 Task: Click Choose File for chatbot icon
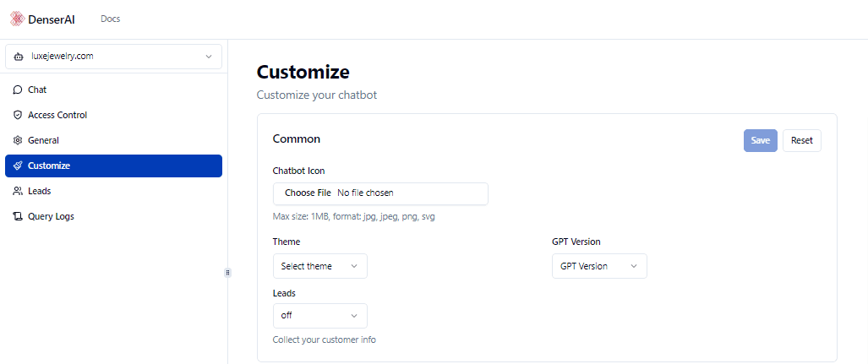[x=308, y=193]
